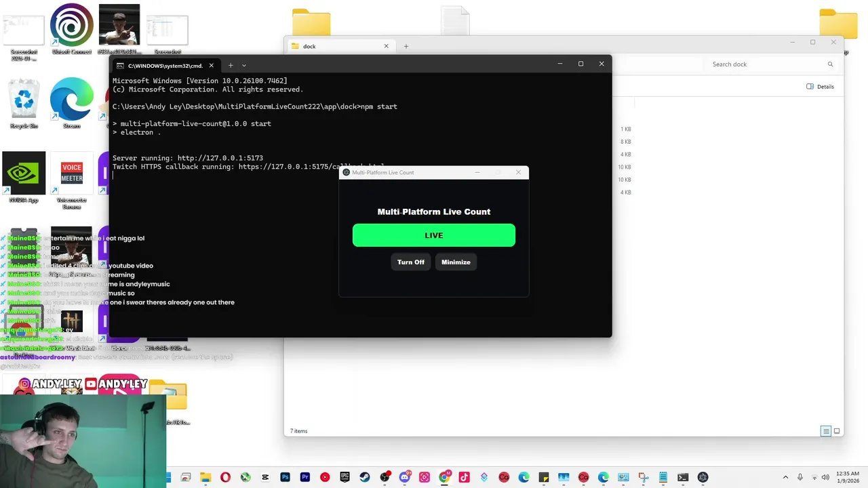This screenshot has width=868, height=488.
Task: Select the Recycle Bin desktop icon
Action: [24, 104]
